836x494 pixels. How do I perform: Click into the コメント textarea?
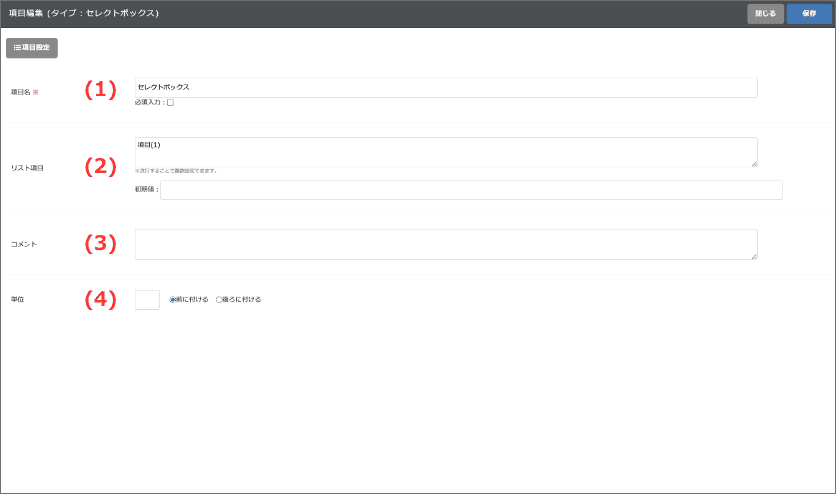pyautogui.click(x=445, y=244)
